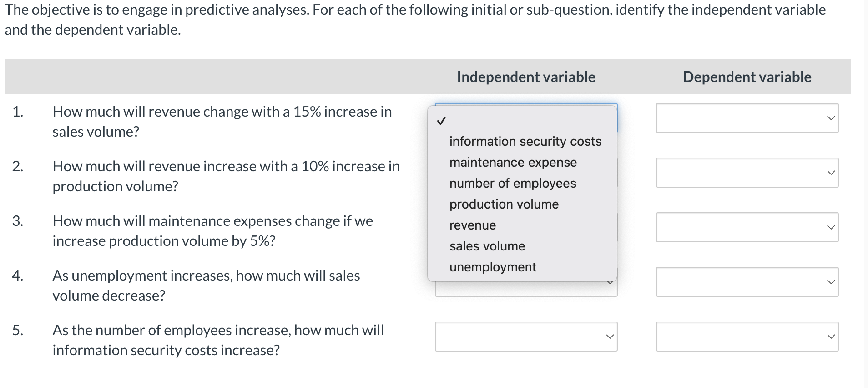Open the Independent variable dropdown for question 5
868x388 pixels.
(525, 337)
